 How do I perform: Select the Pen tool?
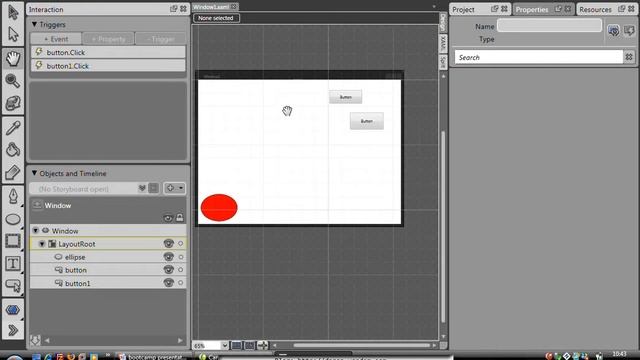click(x=13, y=196)
